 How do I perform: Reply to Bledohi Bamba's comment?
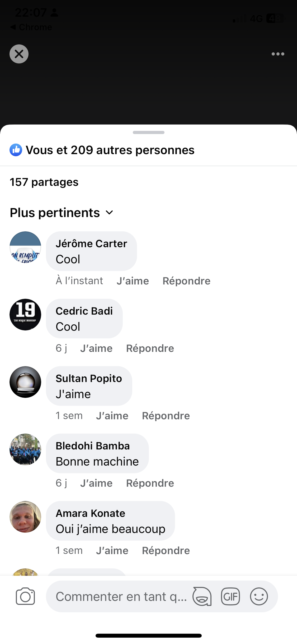(x=150, y=483)
